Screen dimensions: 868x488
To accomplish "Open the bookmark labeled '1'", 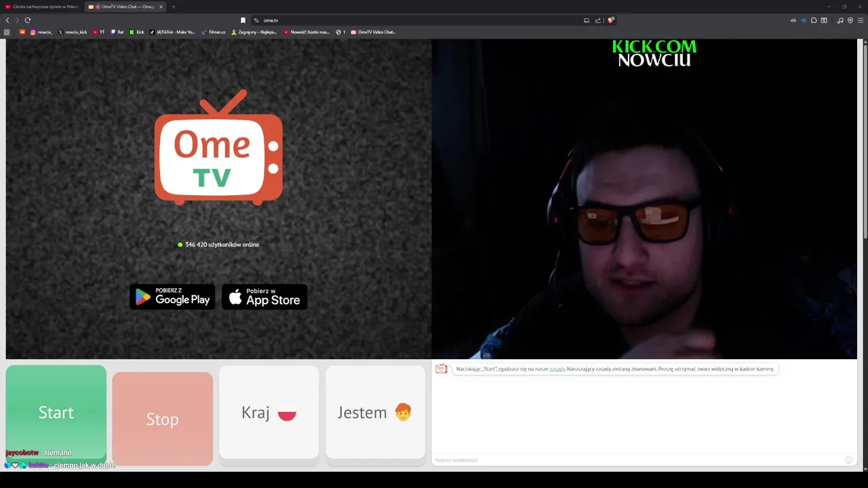I will (x=340, y=32).
